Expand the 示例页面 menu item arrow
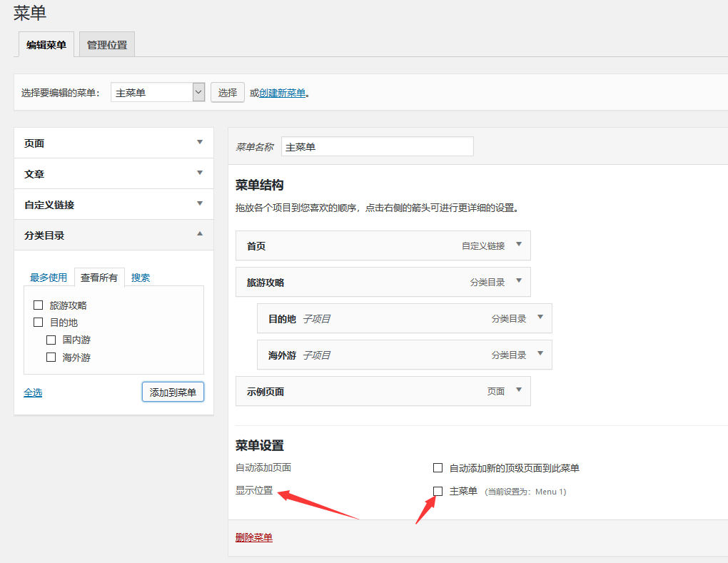This screenshot has width=728, height=563. click(519, 390)
